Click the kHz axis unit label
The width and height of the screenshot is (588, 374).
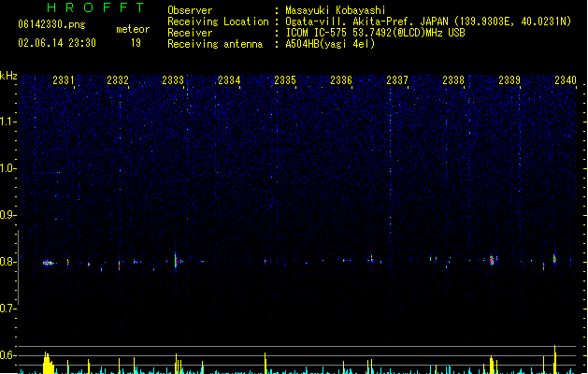pyautogui.click(x=8, y=76)
